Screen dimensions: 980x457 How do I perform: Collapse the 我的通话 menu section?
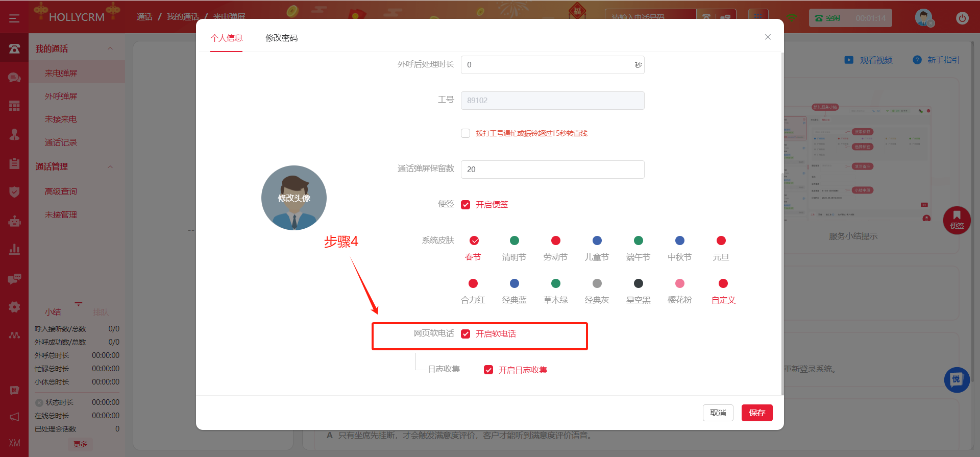(110, 49)
